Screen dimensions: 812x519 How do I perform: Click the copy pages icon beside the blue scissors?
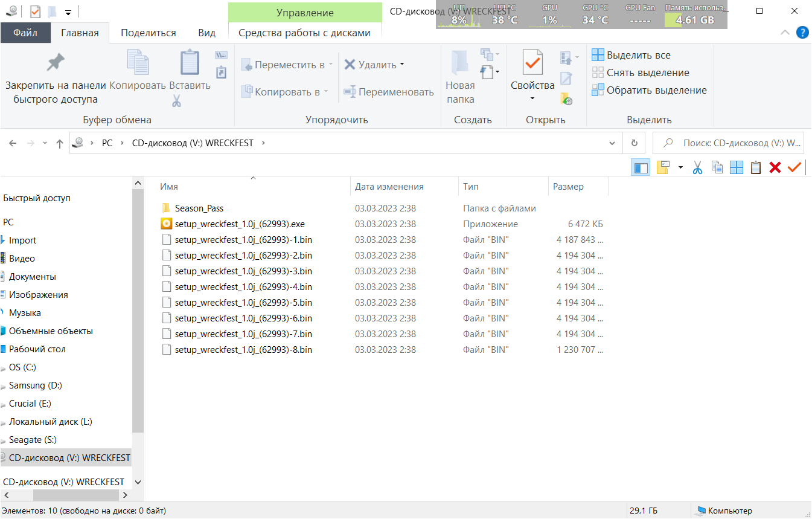click(x=717, y=167)
